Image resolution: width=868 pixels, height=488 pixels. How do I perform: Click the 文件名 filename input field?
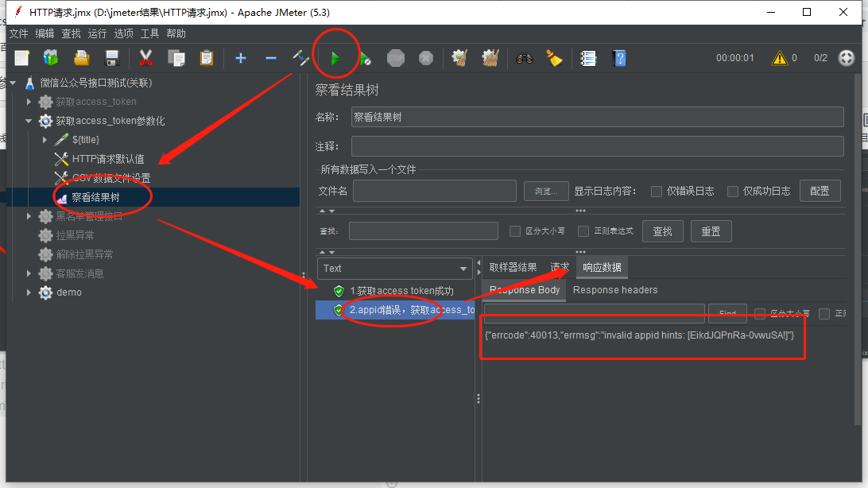pyautogui.click(x=435, y=191)
